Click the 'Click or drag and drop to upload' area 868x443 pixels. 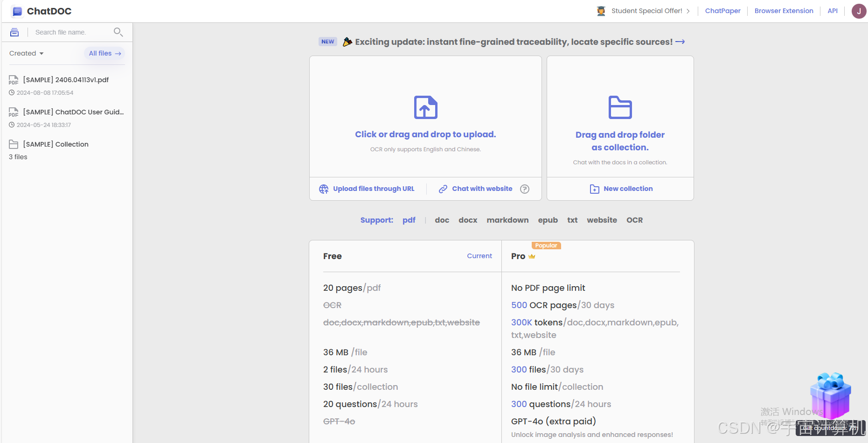(425, 117)
